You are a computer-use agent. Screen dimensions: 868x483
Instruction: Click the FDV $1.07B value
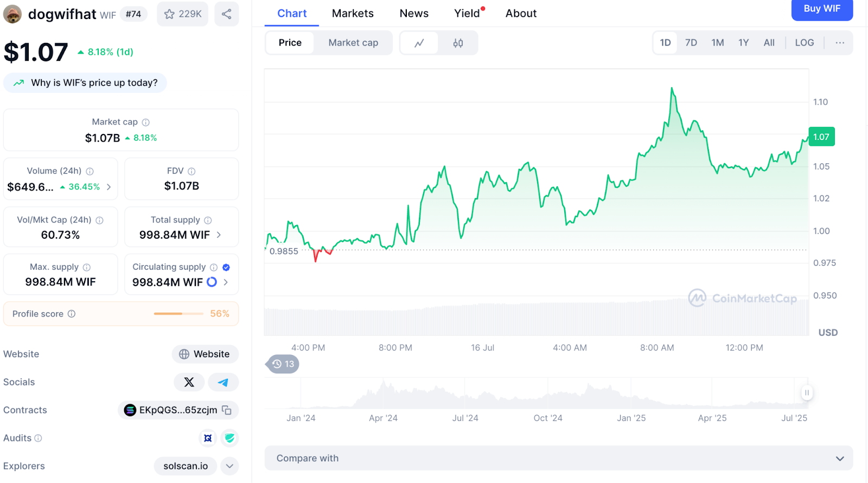182,186
